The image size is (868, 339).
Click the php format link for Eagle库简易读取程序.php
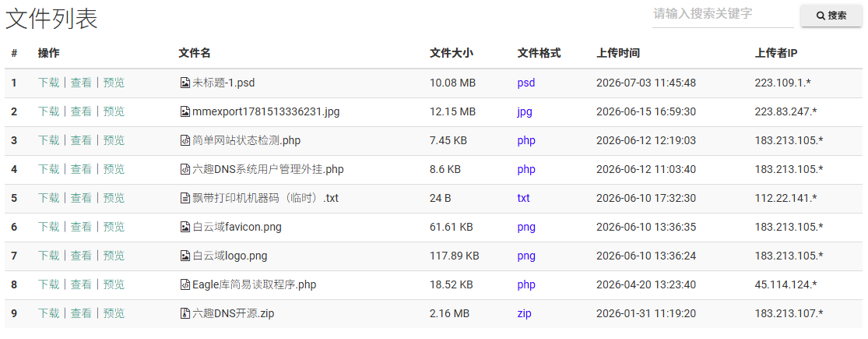[x=526, y=284]
